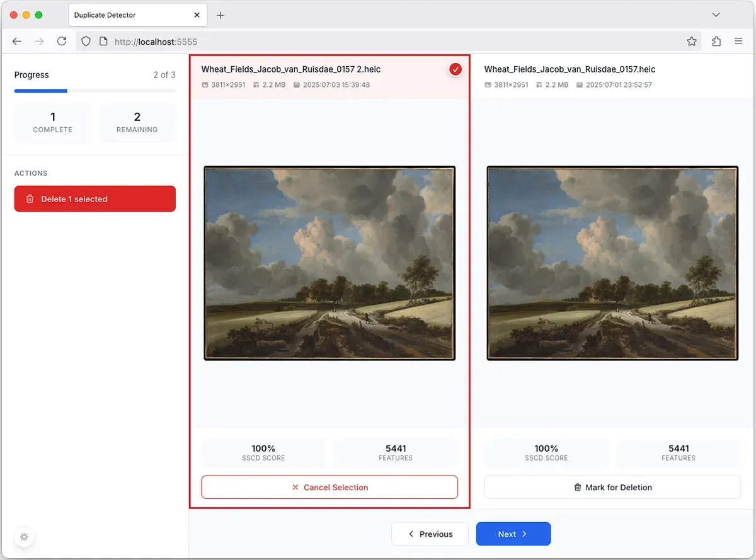Uncheck the red selected checkmark badge

coord(455,69)
